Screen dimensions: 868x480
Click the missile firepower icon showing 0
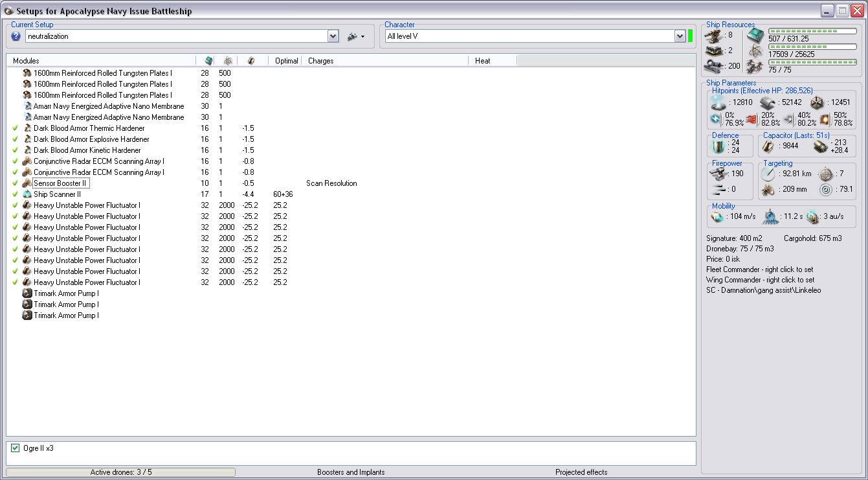[717, 189]
